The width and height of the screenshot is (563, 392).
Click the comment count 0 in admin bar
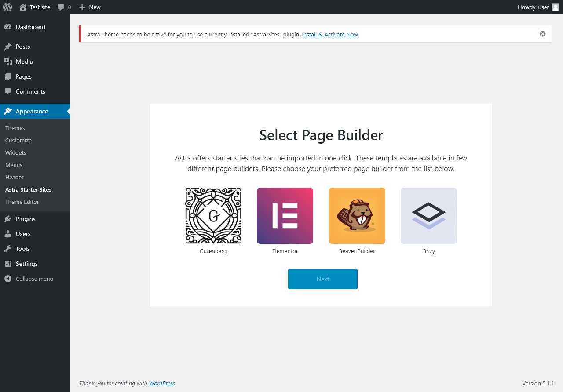[69, 7]
